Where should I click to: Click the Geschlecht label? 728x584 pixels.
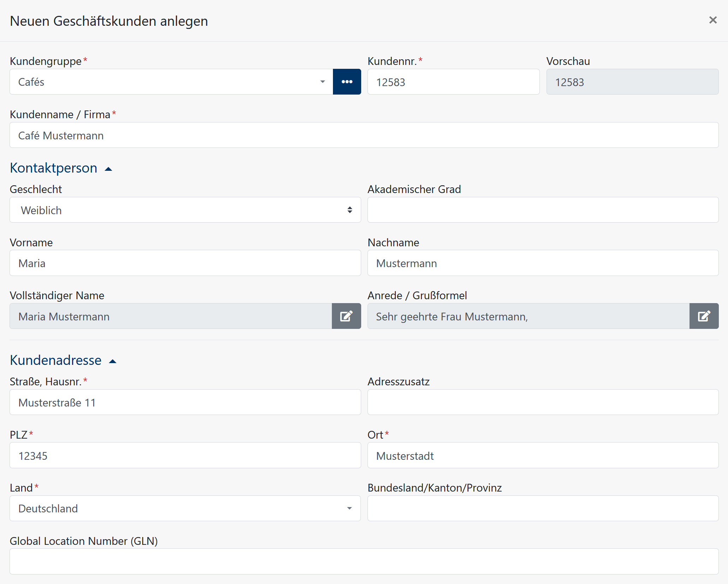point(36,189)
